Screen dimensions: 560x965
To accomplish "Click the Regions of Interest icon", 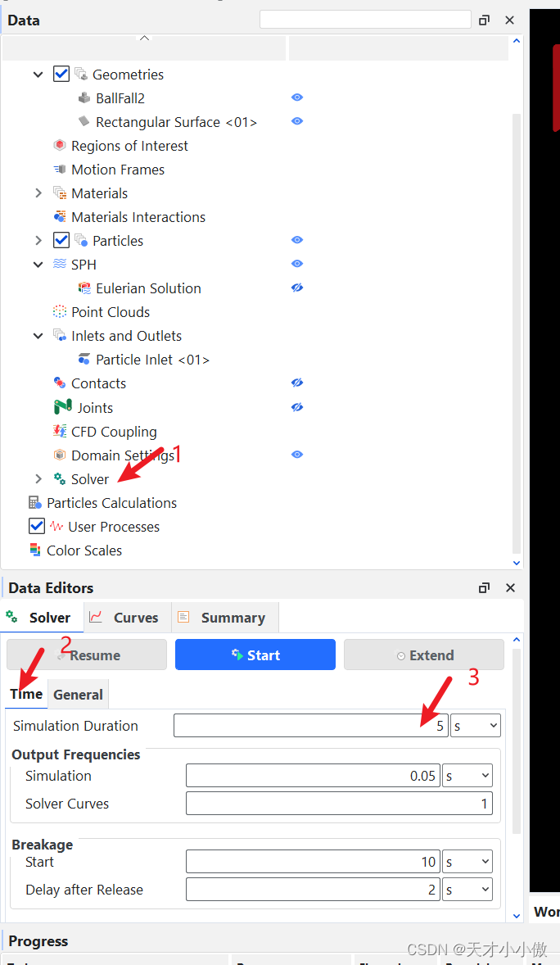I will coord(60,145).
